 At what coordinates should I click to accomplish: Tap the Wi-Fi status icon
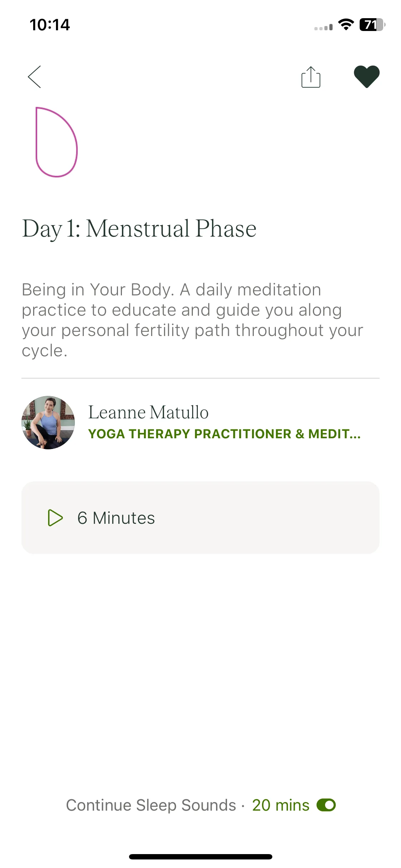[x=346, y=25]
